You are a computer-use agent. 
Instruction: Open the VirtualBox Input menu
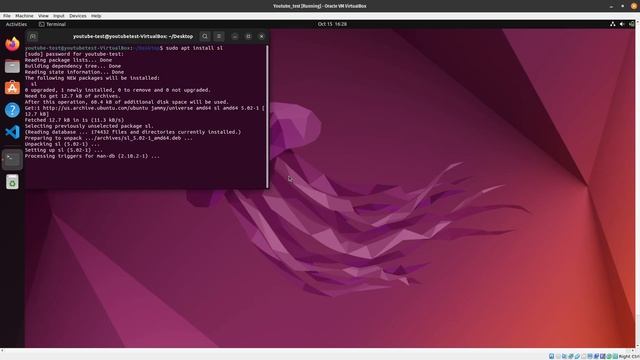(x=59, y=16)
